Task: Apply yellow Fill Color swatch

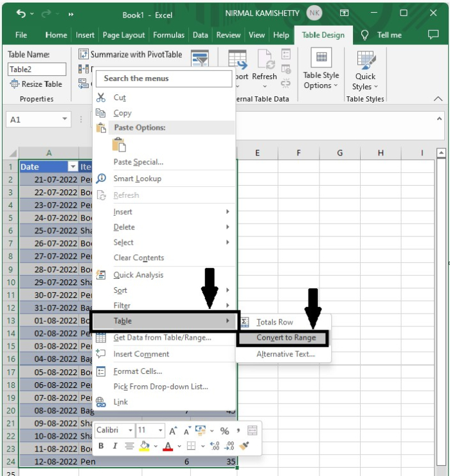Action: point(145,446)
